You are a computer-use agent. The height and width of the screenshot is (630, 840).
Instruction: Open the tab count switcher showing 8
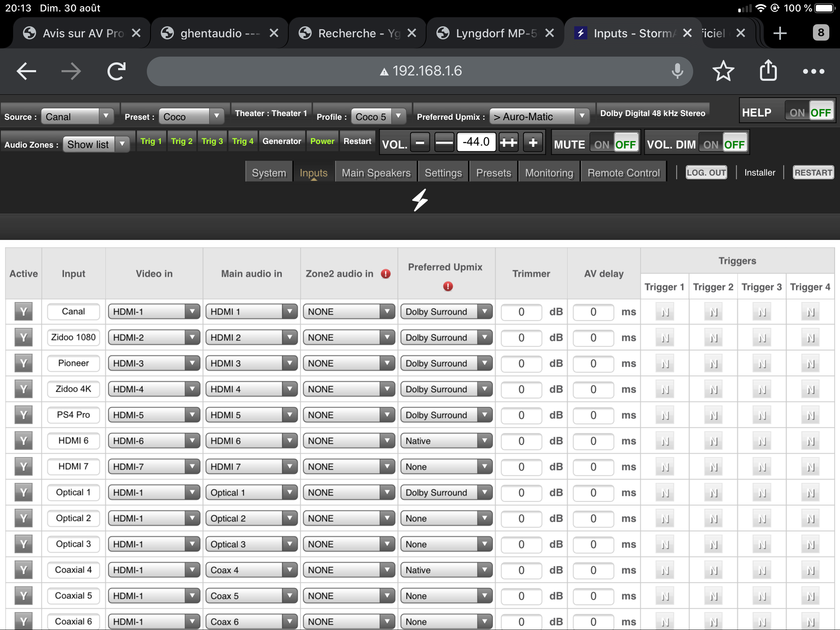pyautogui.click(x=821, y=33)
